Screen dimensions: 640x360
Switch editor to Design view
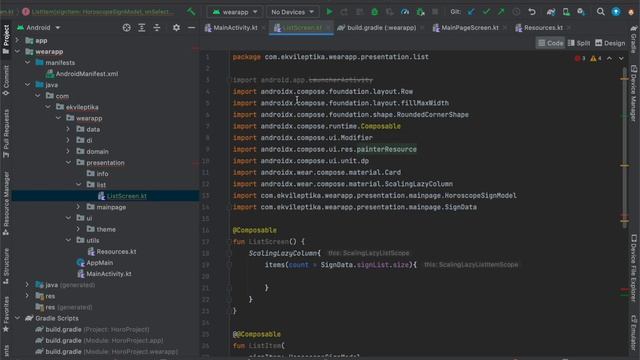(x=610, y=43)
